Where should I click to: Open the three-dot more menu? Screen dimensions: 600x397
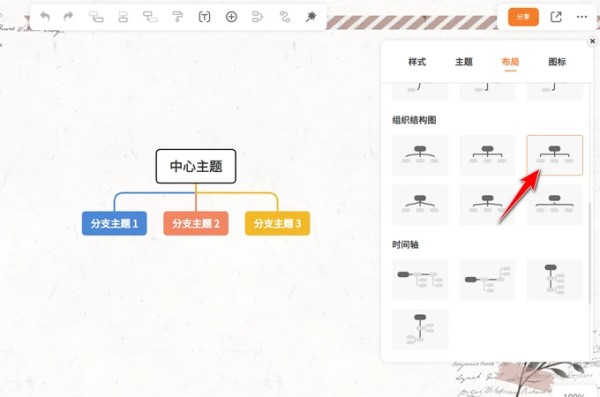click(x=582, y=17)
